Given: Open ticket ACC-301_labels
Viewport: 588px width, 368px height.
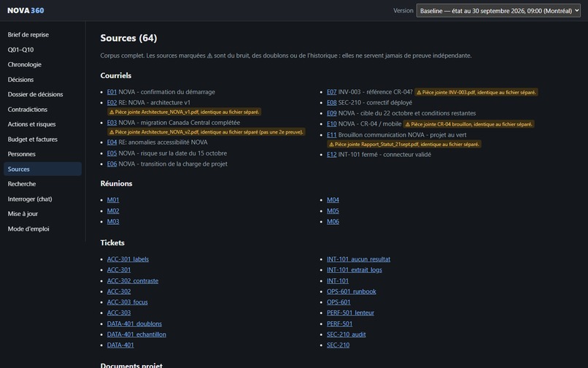Looking at the screenshot, I should (x=128, y=259).
